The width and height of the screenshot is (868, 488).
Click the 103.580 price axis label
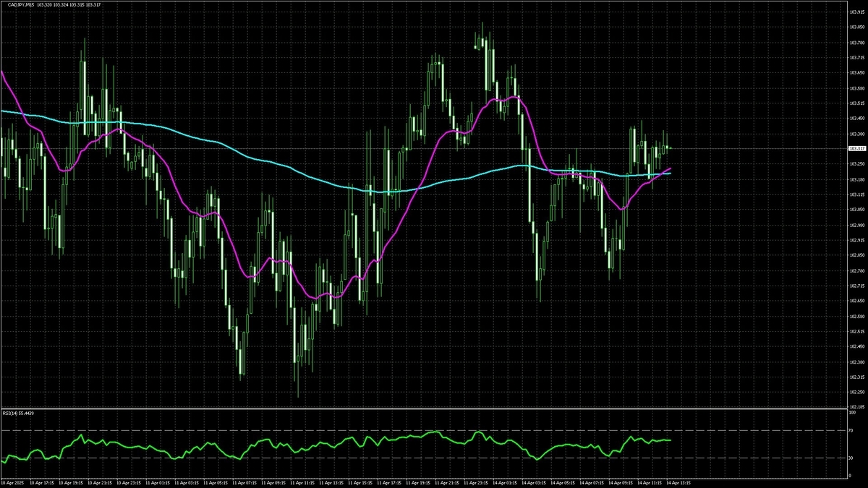(x=856, y=88)
